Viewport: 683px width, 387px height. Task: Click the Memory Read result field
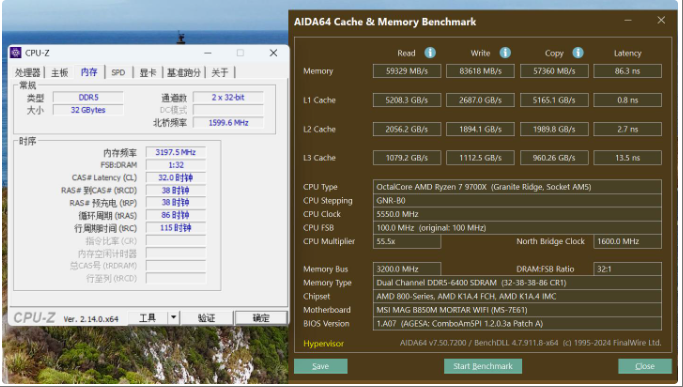pos(407,71)
